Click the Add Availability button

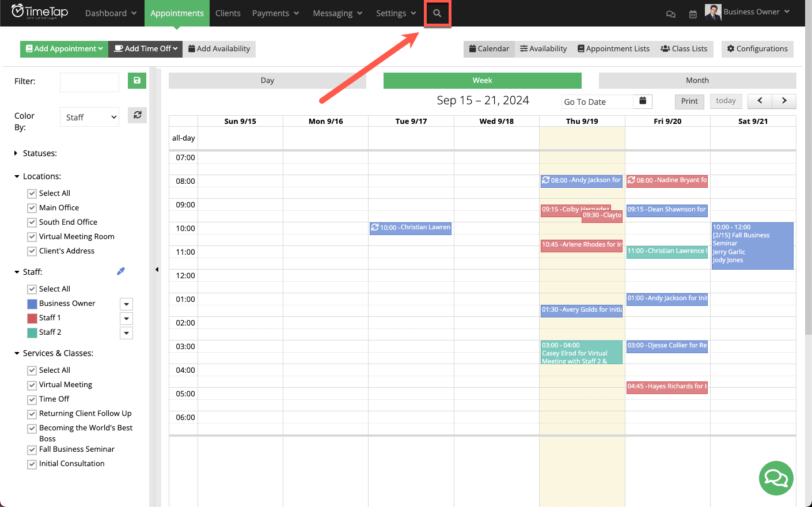click(x=219, y=49)
